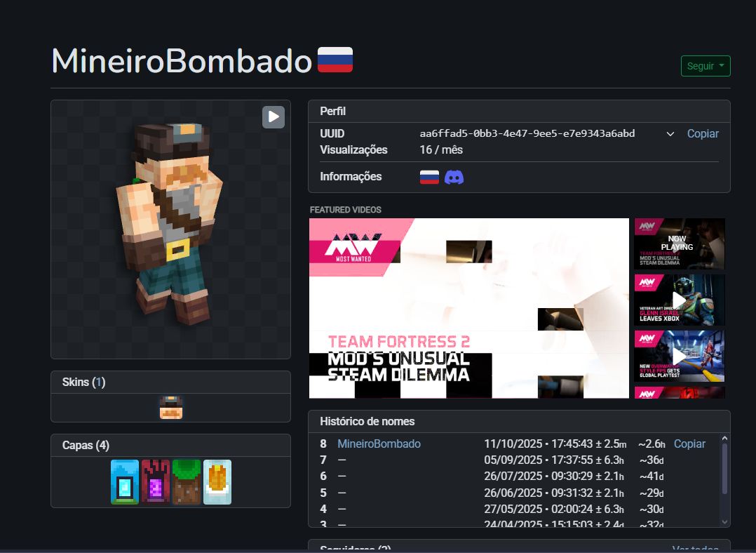
Task: Play the skin animation
Action: click(274, 116)
